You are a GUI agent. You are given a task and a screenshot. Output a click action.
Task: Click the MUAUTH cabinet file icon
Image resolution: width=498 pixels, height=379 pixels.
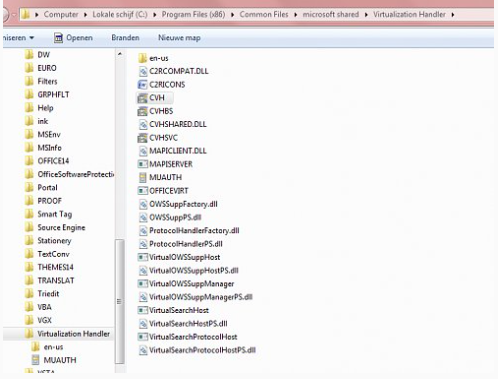tap(143, 177)
